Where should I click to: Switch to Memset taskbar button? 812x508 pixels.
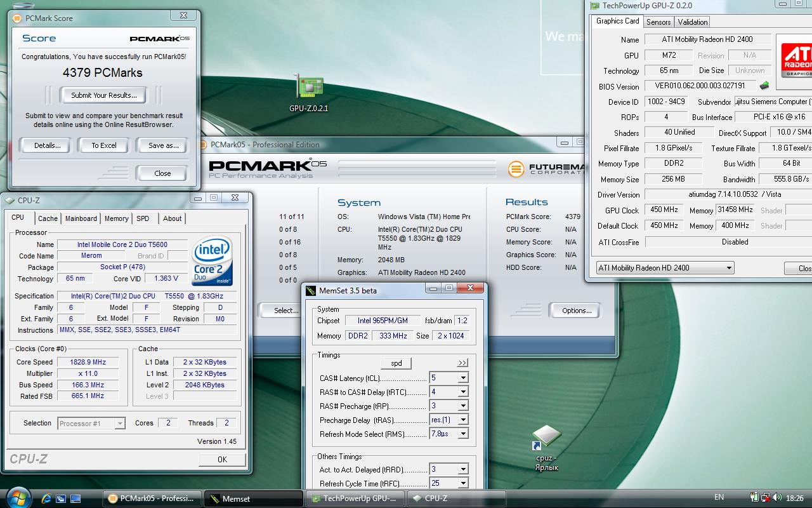pos(254,498)
